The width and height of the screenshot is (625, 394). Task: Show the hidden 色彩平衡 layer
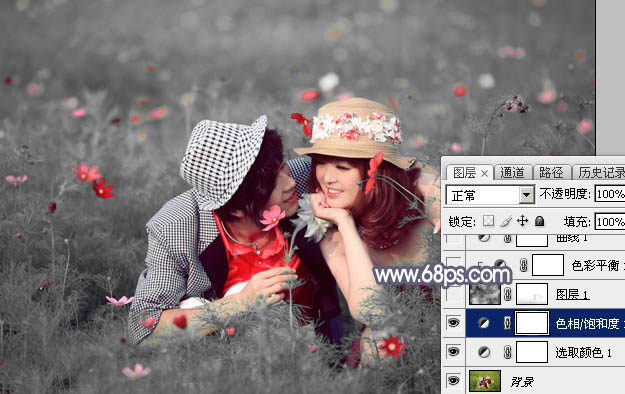(453, 265)
